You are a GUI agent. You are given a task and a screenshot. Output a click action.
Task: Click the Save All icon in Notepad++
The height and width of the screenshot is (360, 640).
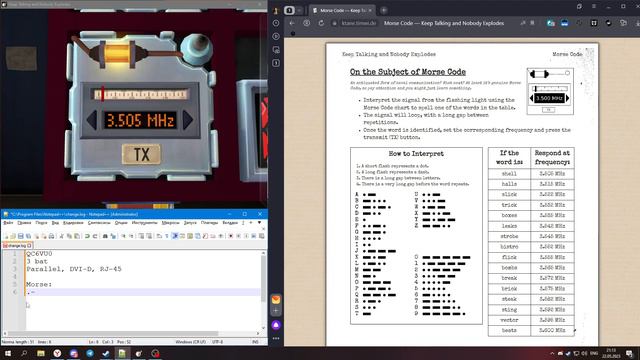click(28, 236)
